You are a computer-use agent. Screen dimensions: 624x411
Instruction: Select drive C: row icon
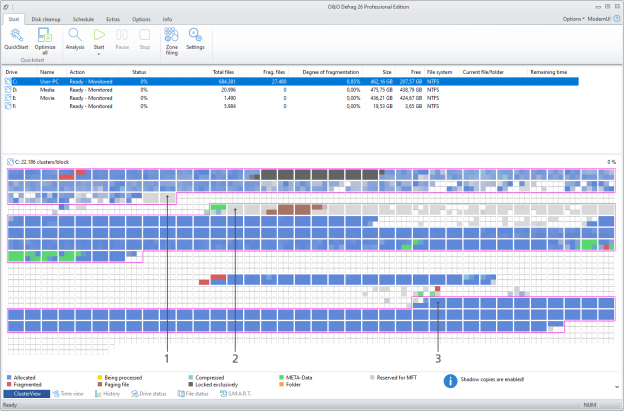point(8,82)
